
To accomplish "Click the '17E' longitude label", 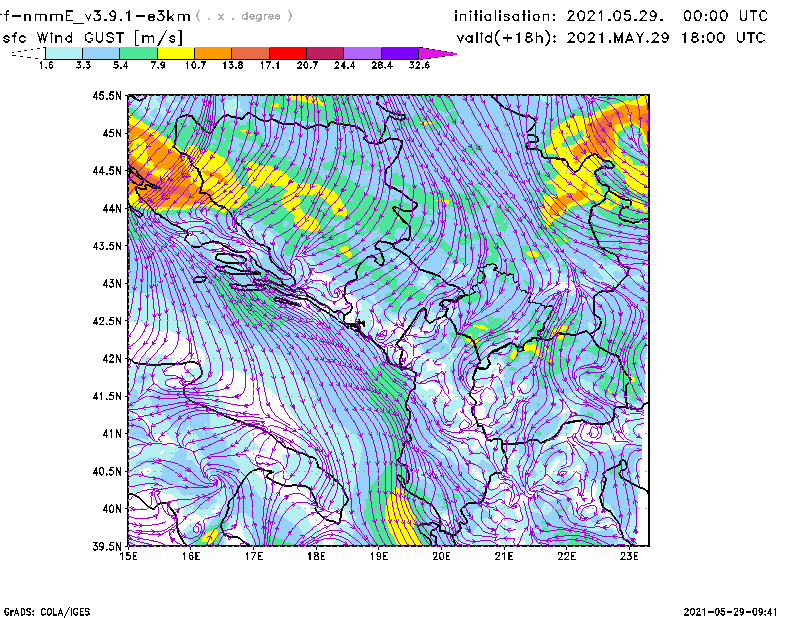I will [x=254, y=556].
